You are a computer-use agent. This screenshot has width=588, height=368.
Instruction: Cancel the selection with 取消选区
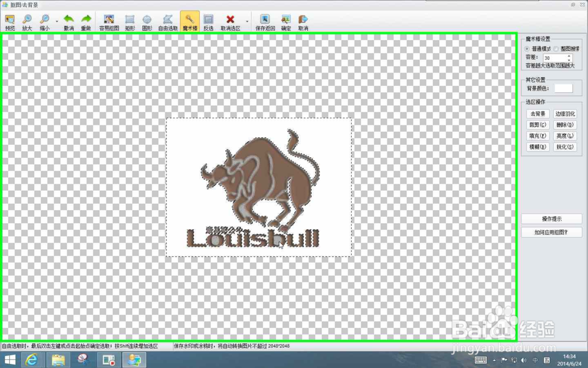coord(230,22)
